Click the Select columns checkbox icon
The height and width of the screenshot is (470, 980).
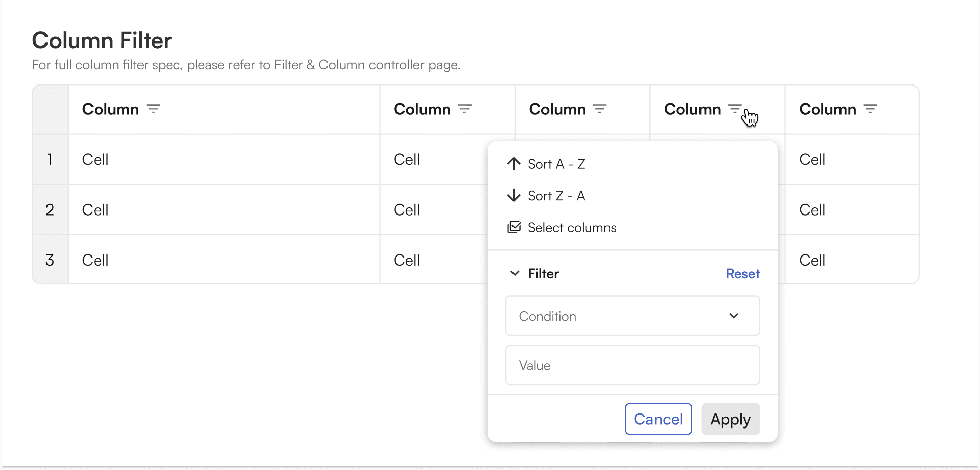click(514, 227)
